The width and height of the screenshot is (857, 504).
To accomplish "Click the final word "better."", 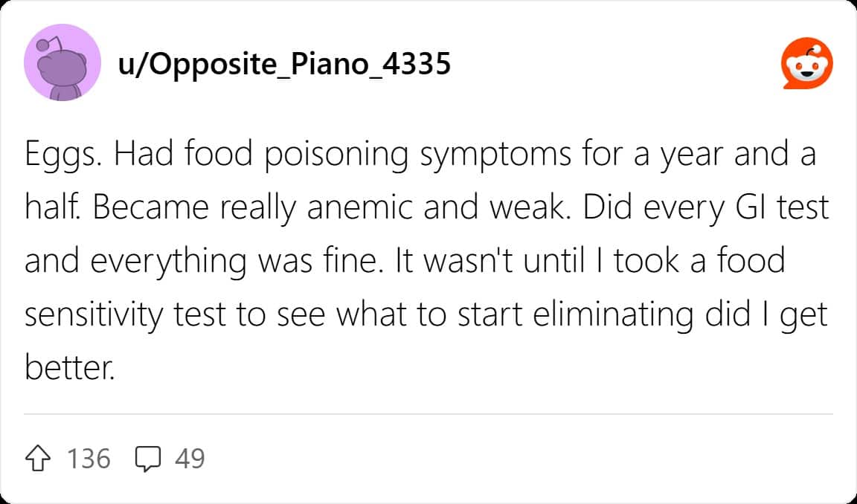I will tap(71, 369).
